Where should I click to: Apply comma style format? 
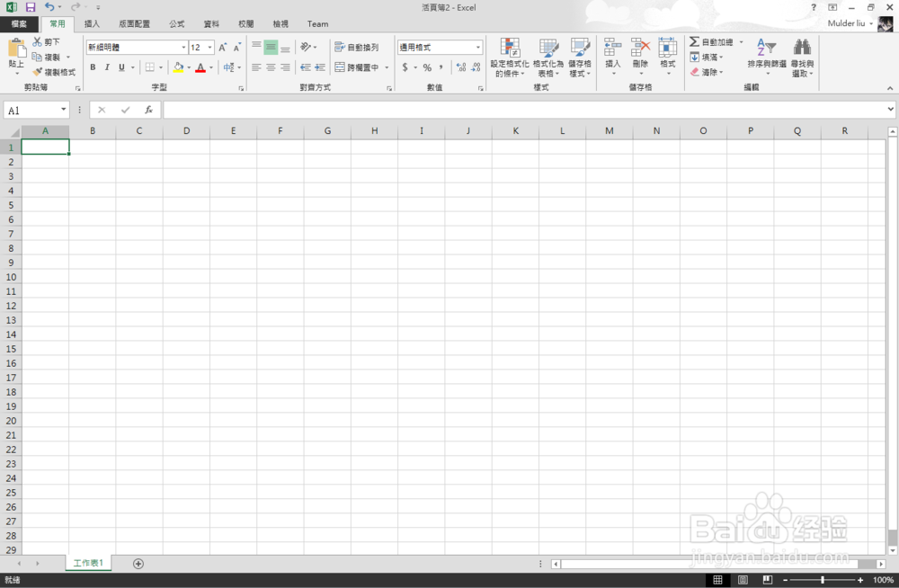pyautogui.click(x=441, y=67)
